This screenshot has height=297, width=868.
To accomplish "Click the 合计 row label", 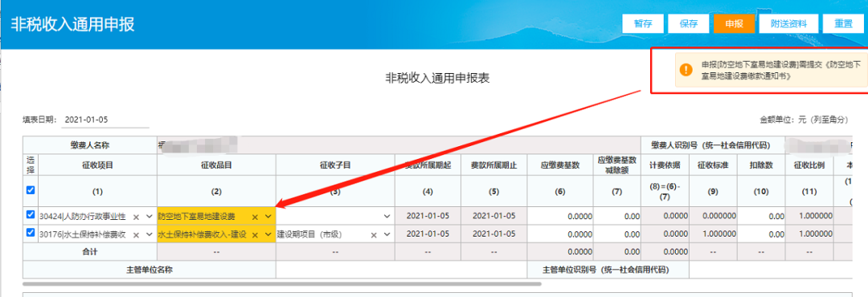I will click(x=90, y=252).
